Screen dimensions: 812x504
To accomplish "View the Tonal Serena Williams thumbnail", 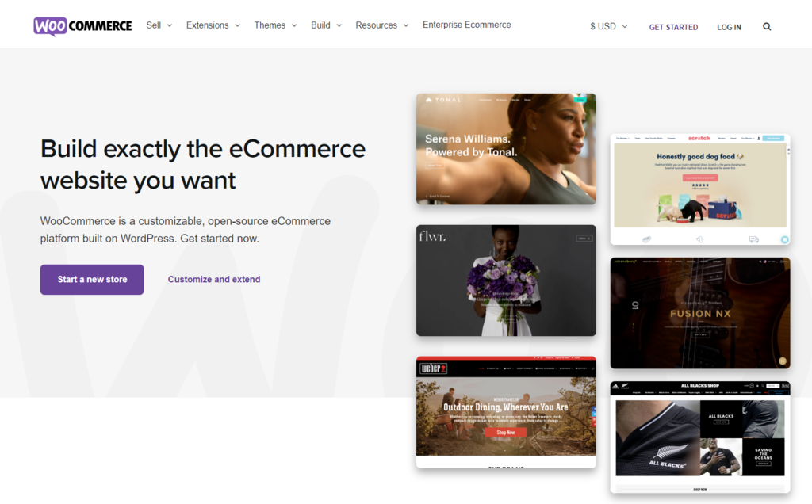I will click(506, 148).
